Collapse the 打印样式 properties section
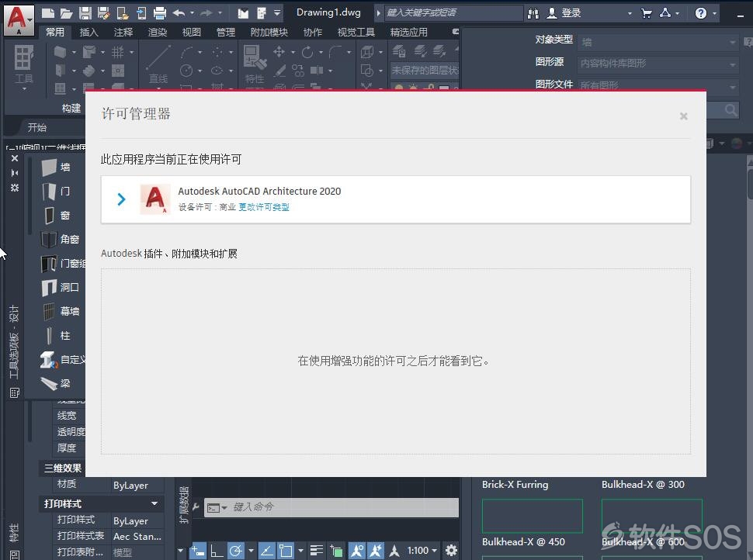The height and width of the screenshot is (560, 753). 154,503
